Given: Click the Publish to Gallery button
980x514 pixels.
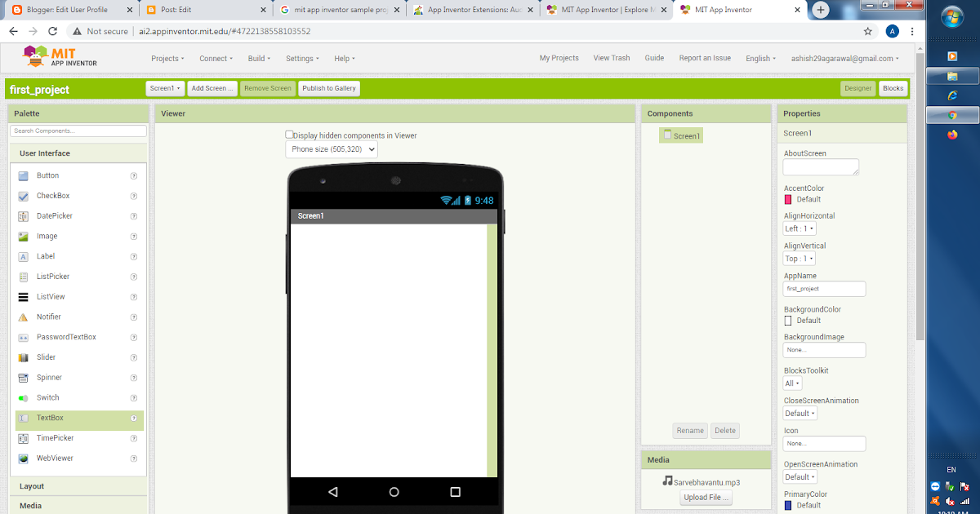Looking at the screenshot, I should pyautogui.click(x=328, y=88).
